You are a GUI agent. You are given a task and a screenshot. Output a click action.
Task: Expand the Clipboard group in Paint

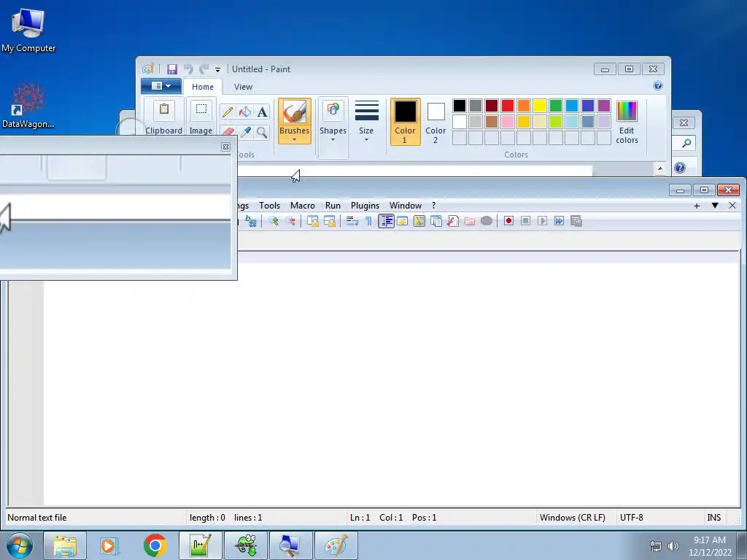[164, 116]
